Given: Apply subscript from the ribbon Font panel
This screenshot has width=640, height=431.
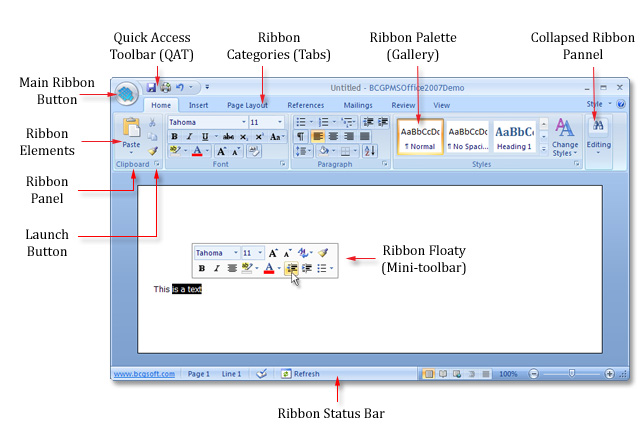Looking at the screenshot, I should click(244, 137).
